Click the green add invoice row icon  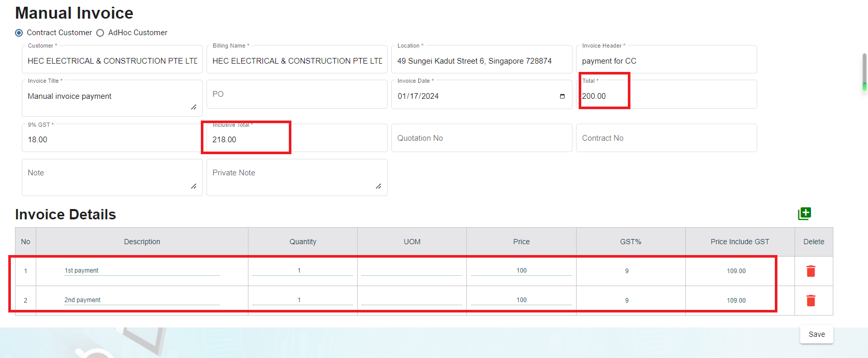pos(804,213)
